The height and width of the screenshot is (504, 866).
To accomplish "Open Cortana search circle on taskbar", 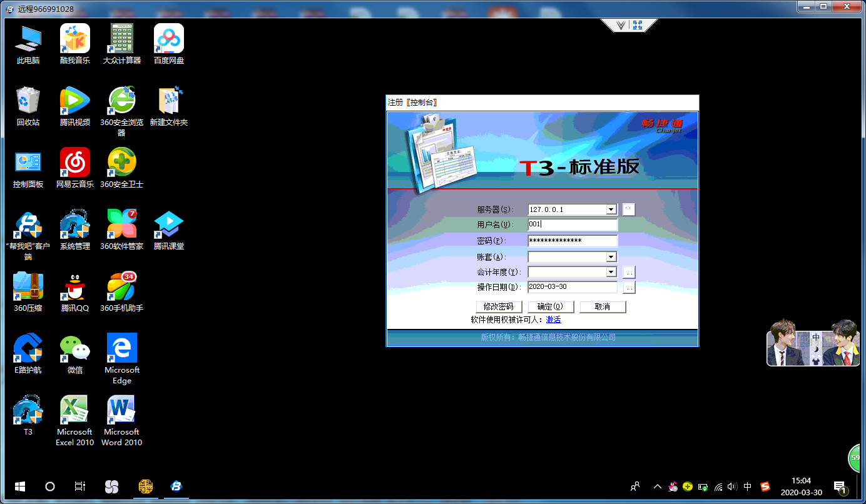I will [50, 486].
